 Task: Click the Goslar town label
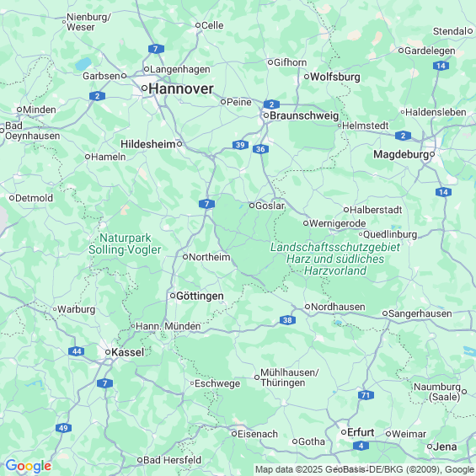[x=270, y=206]
